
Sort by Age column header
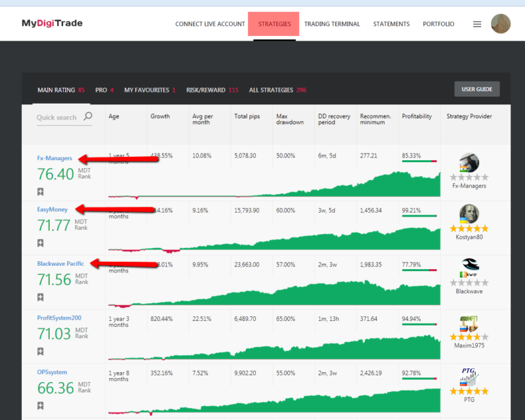[114, 116]
